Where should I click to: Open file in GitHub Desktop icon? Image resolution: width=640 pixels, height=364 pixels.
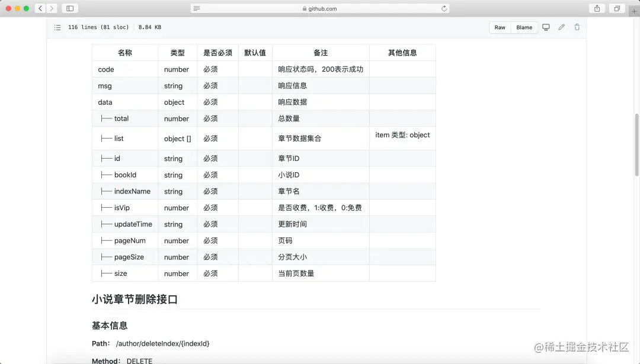pos(546,27)
